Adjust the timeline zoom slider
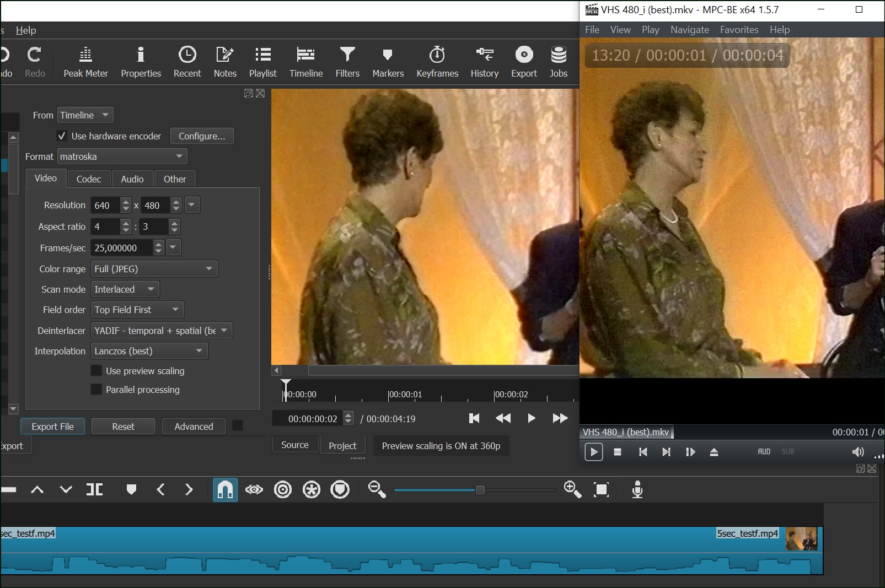This screenshot has height=588, width=885. coord(480,490)
